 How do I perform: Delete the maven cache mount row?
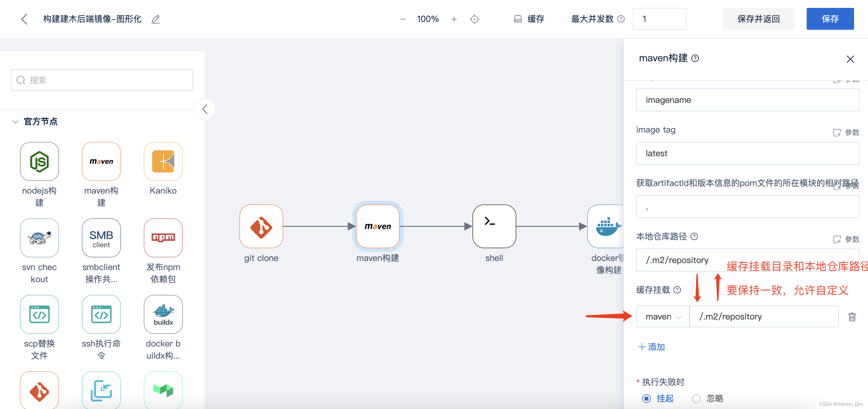click(x=852, y=317)
